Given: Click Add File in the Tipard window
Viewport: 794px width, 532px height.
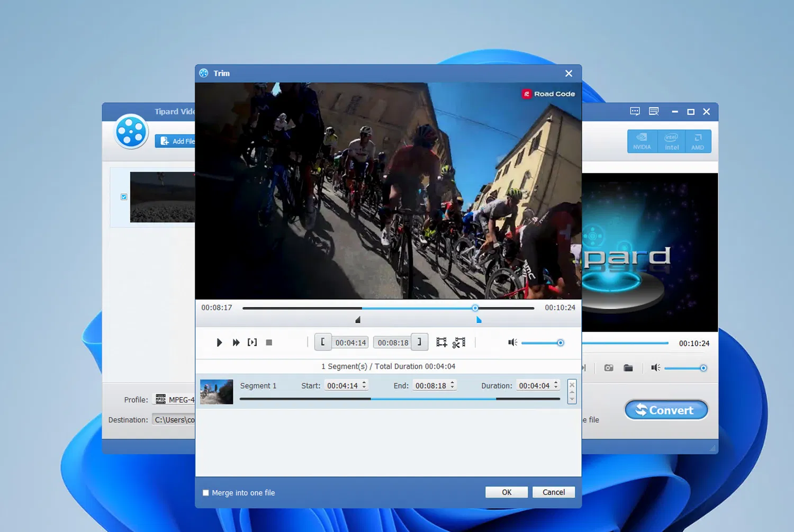Looking at the screenshot, I should click(176, 141).
